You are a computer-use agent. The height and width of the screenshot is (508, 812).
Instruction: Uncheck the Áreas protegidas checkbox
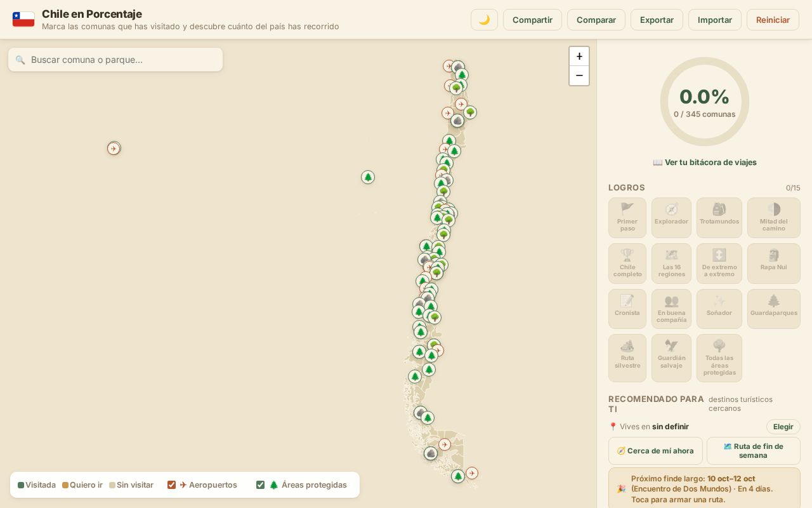coord(260,485)
